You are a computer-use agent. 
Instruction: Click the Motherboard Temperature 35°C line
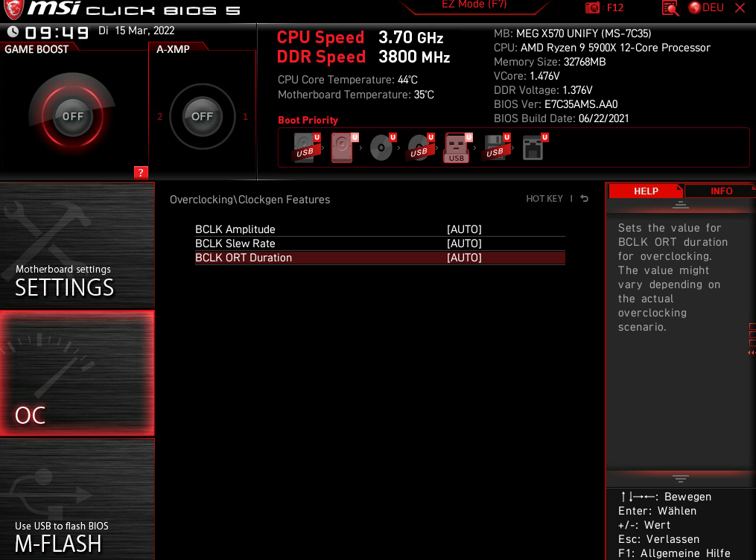tap(356, 95)
